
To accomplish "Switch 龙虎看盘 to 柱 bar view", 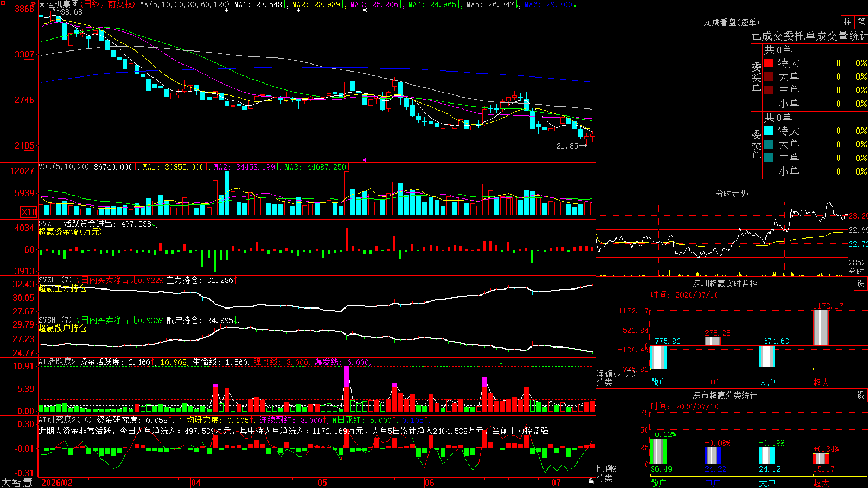I will (847, 22).
